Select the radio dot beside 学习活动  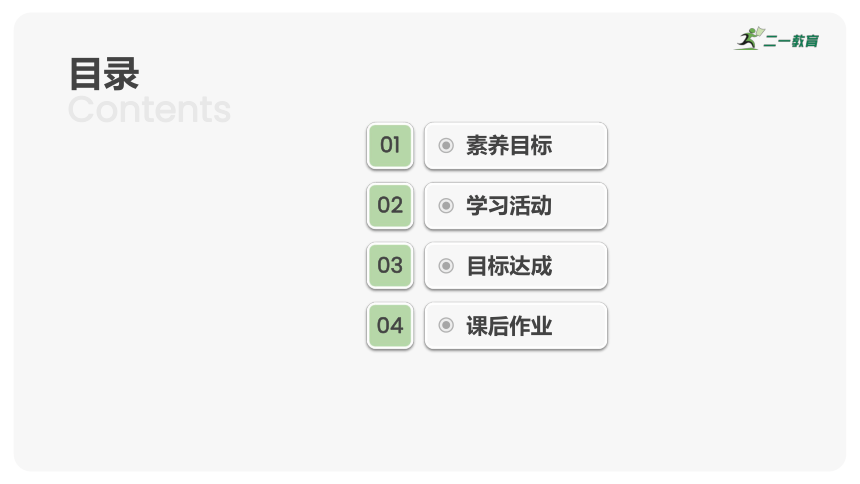446,206
